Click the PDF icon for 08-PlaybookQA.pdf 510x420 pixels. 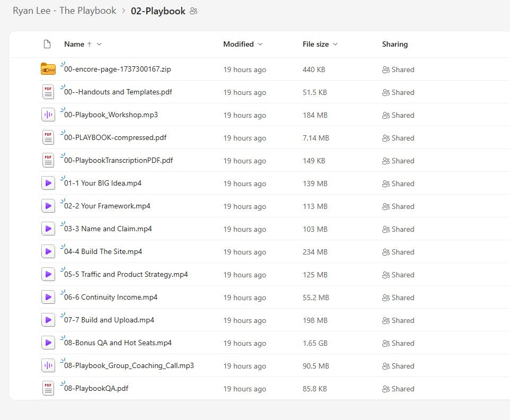(x=48, y=389)
